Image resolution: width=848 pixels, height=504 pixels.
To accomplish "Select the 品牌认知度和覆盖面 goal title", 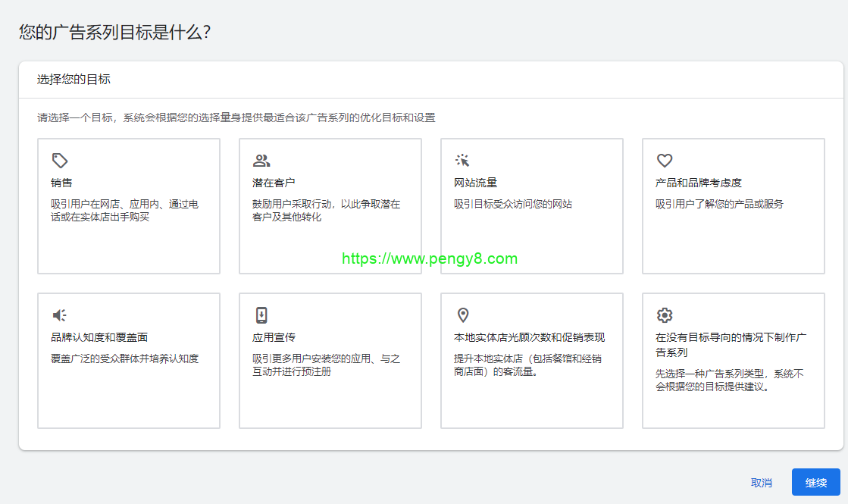I will pyautogui.click(x=99, y=337).
